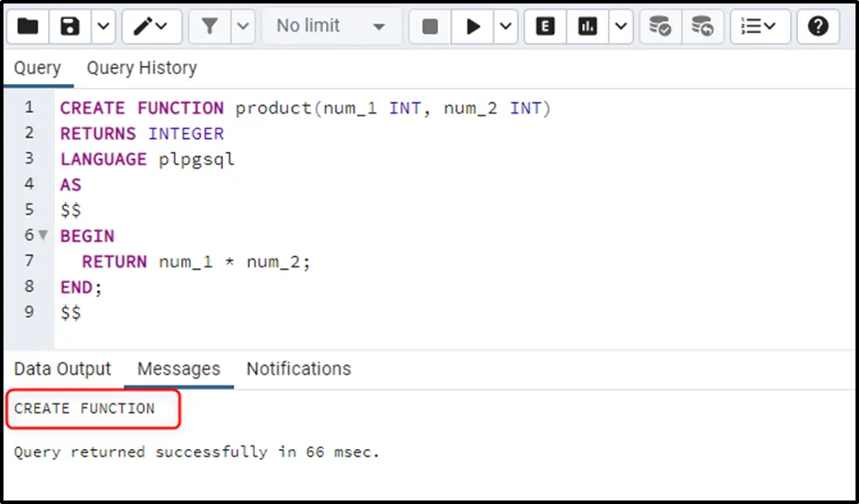Click the Explain (E) icon
The width and height of the screenshot is (859, 504).
click(545, 27)
